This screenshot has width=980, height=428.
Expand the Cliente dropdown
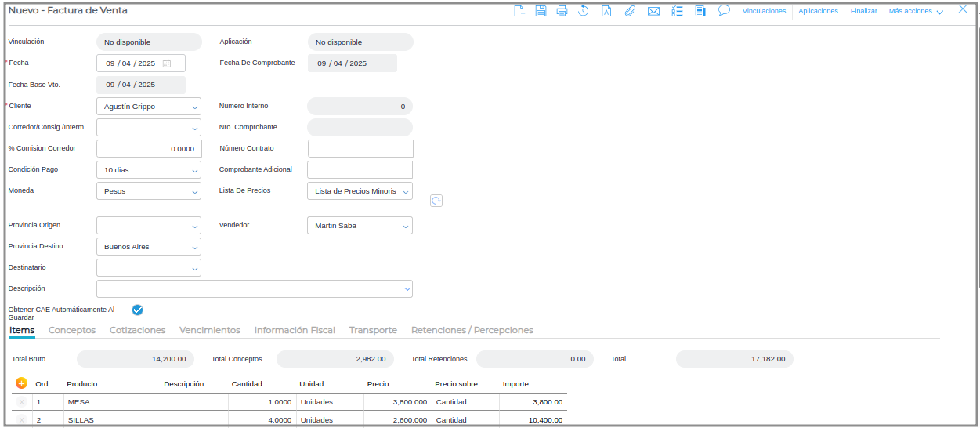(x=194, y=107)
